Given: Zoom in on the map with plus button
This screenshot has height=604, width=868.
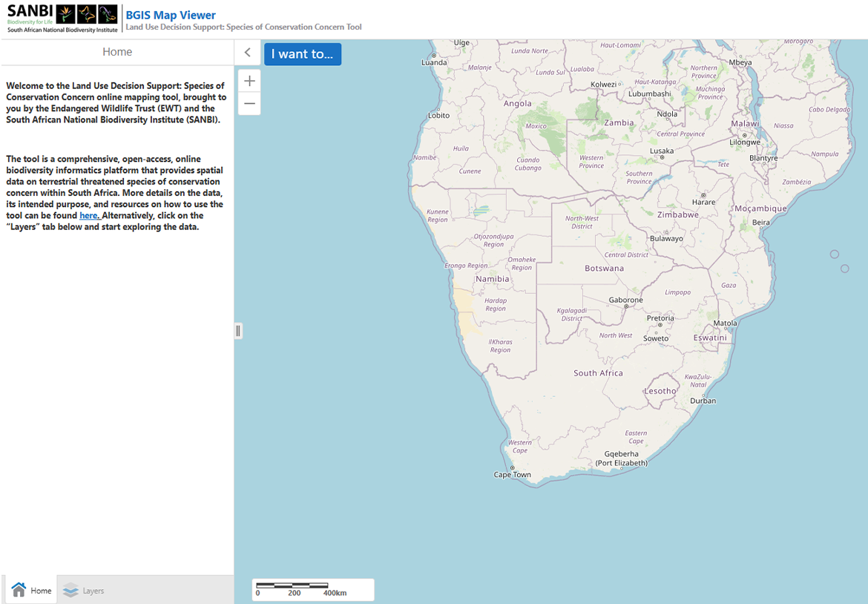Looking at the screenshot, I should pyautogui.click(x=249, y=81).
